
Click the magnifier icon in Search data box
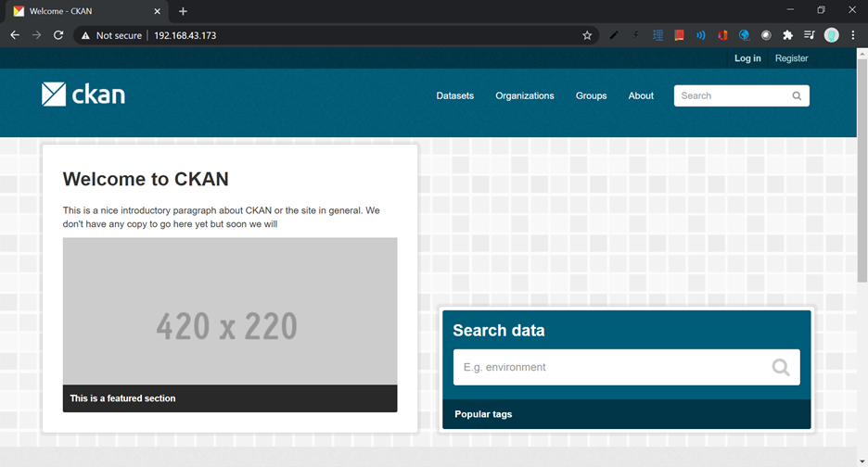[x=781, y=367]
